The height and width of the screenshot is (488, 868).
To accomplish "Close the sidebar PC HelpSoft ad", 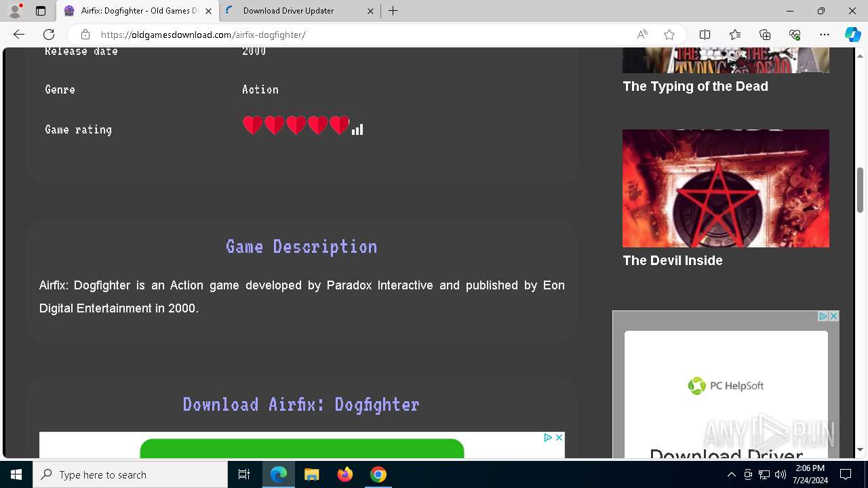I will pyautogui.click(x=834, y=316).
